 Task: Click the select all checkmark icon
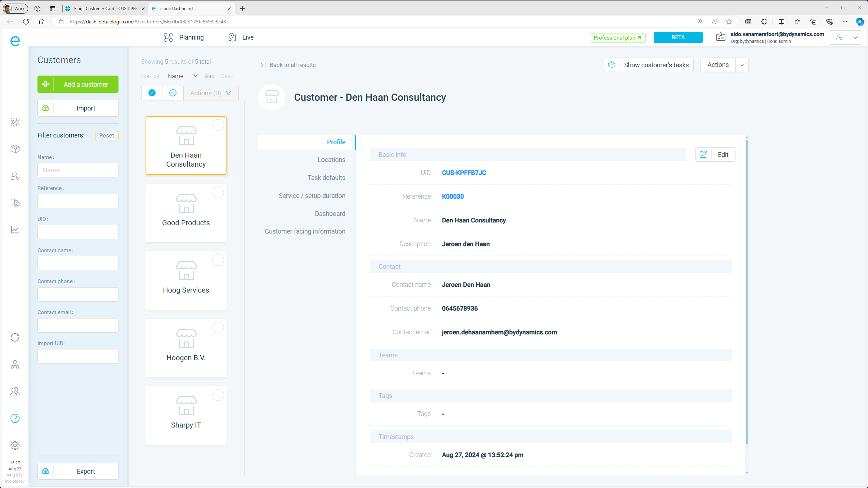(152, 93)
